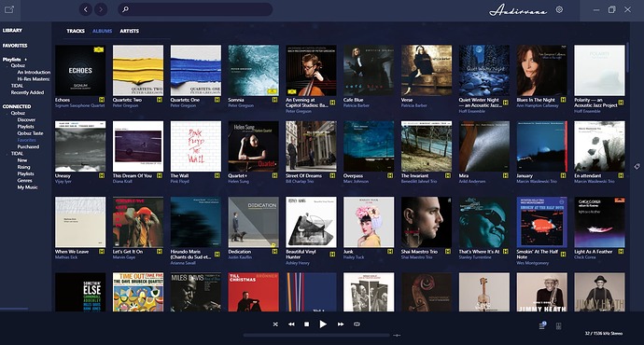Screen dimensions: 644x345
Task: Click hi-res badge on Junk
Action: [390, 252]
